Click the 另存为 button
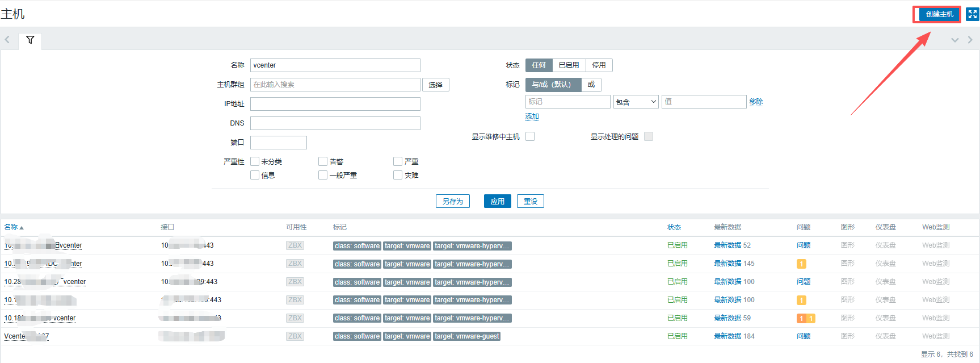 (x=453, y=201)
